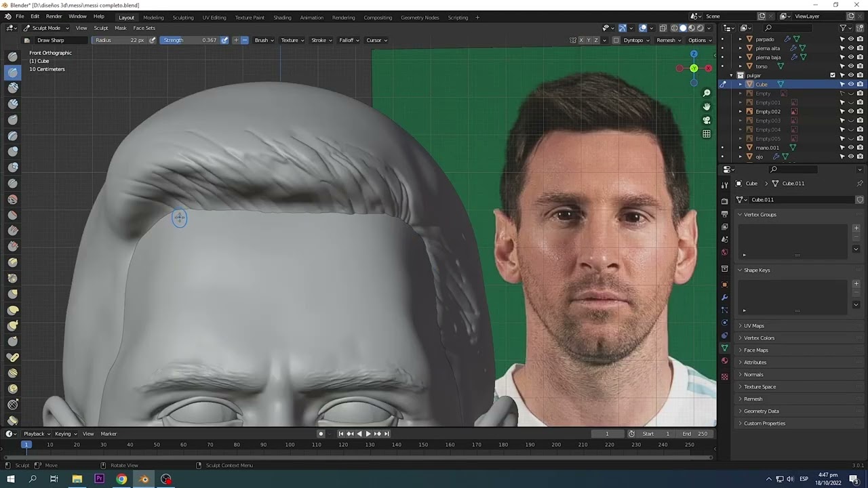Hide the Cube object via eye icon

coord(851,84)
